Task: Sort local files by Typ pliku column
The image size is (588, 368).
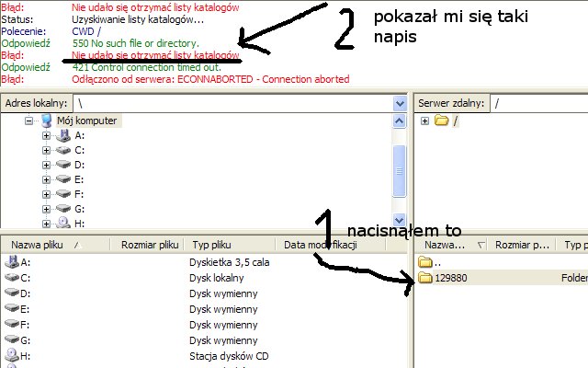Action: (230, 246)
